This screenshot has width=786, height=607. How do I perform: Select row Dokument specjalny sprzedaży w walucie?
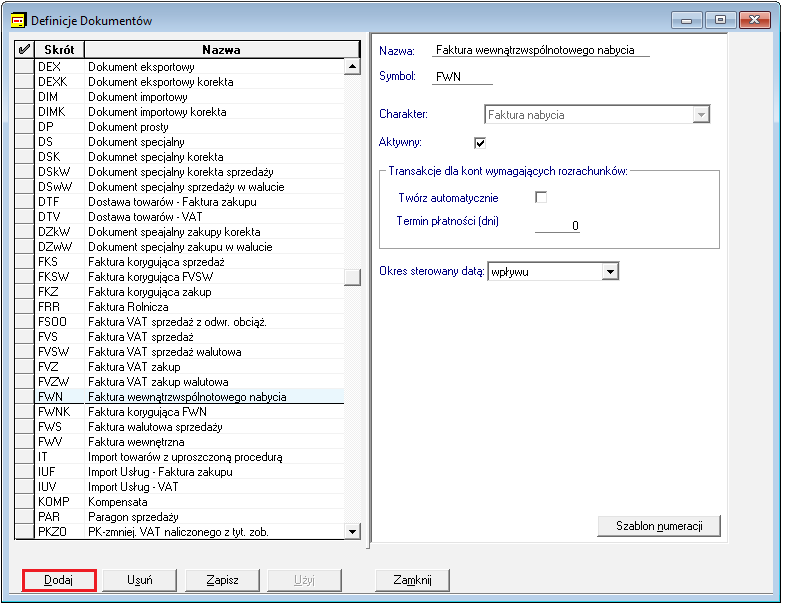[189, 187]
